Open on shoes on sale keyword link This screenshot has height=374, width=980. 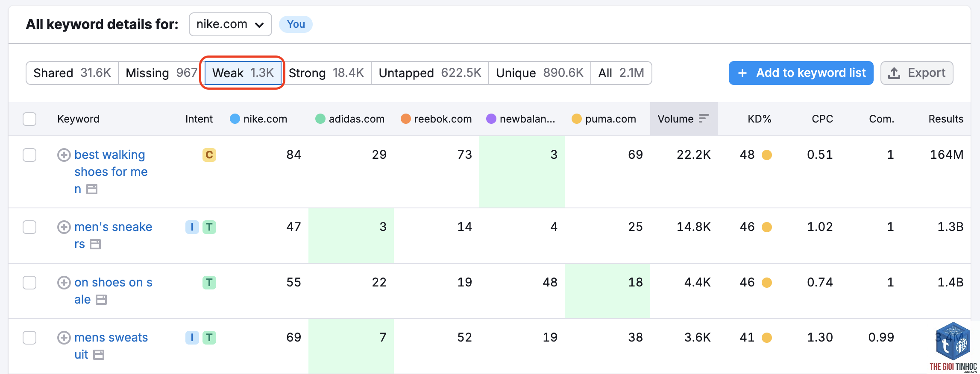click(x=113, y=291)
